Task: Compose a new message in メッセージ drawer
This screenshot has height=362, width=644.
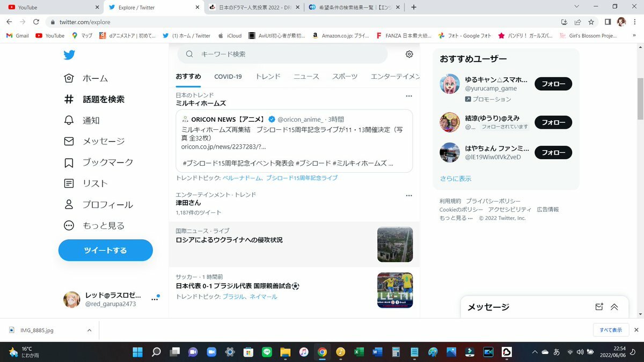Action: click(599, 307)
